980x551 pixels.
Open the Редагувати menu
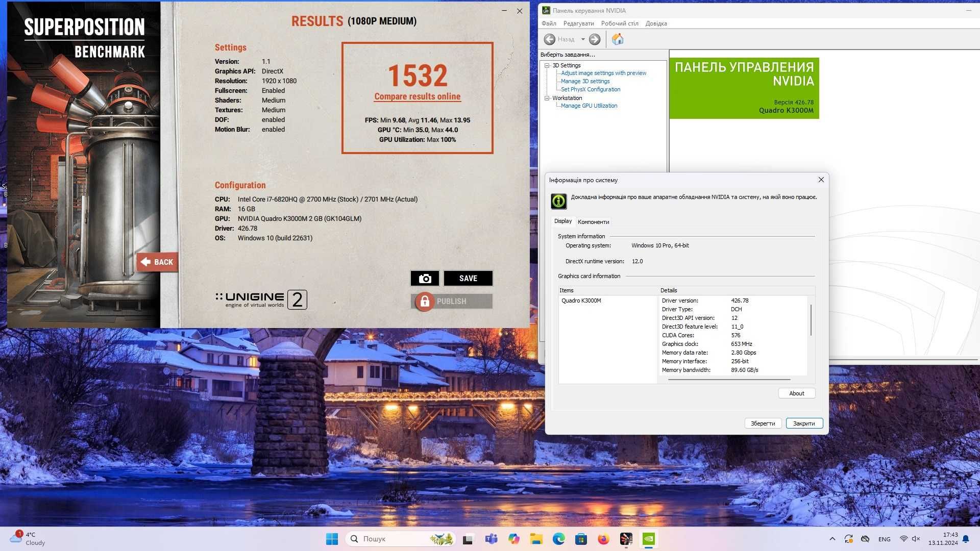[578, 23]
